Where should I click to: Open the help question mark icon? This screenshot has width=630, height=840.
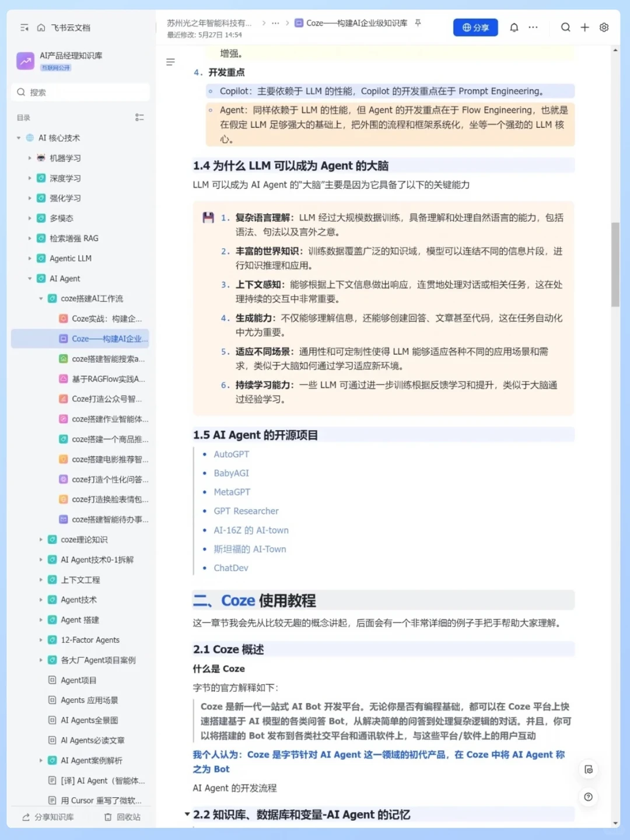click(588, 797)
